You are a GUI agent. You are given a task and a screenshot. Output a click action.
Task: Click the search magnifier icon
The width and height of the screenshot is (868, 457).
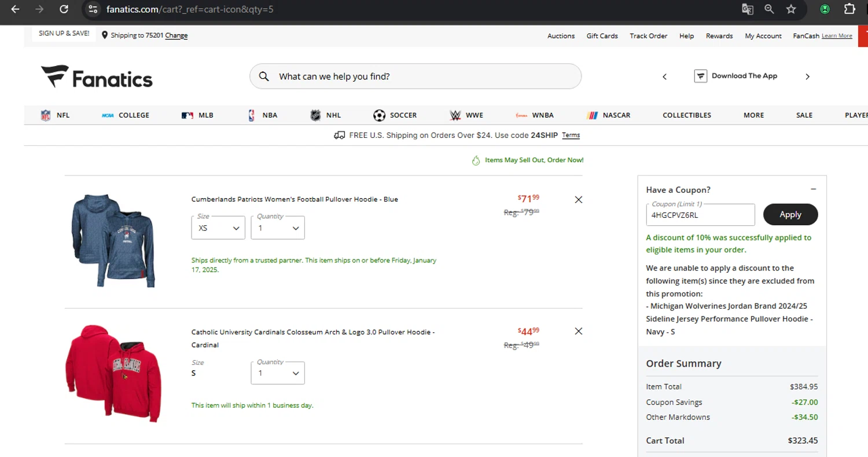tap(264, 76)
